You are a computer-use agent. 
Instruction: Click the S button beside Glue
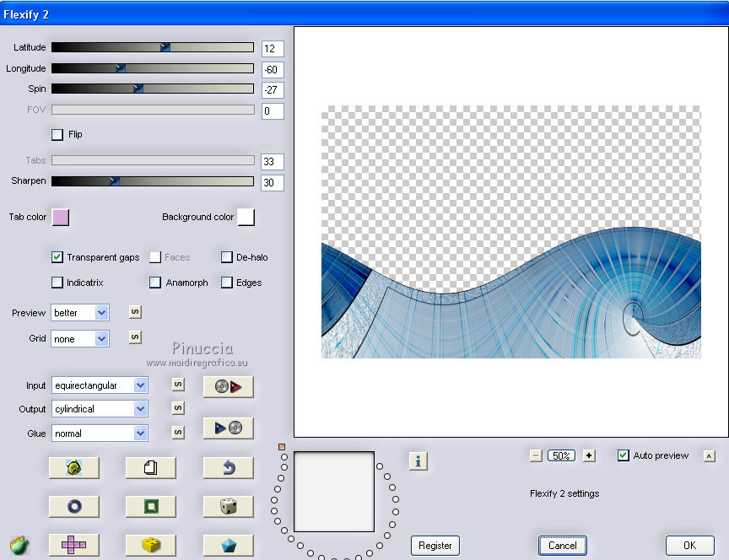(178, 432)
